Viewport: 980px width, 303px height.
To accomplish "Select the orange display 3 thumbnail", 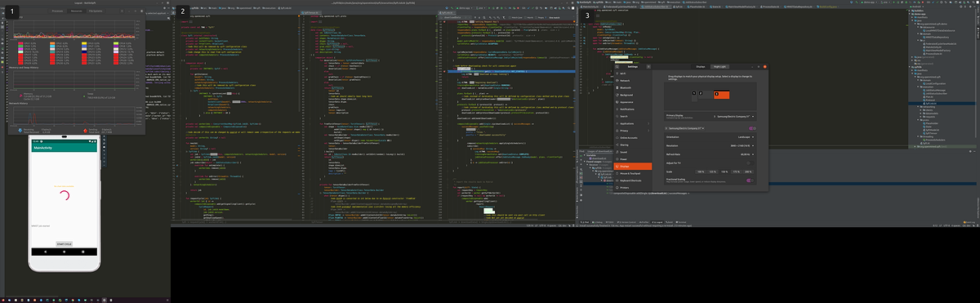I will click(721, 95).
